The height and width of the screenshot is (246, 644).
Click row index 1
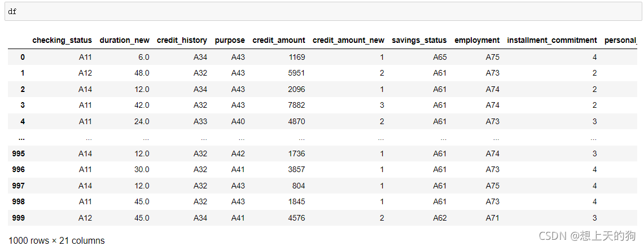(23, 73)
